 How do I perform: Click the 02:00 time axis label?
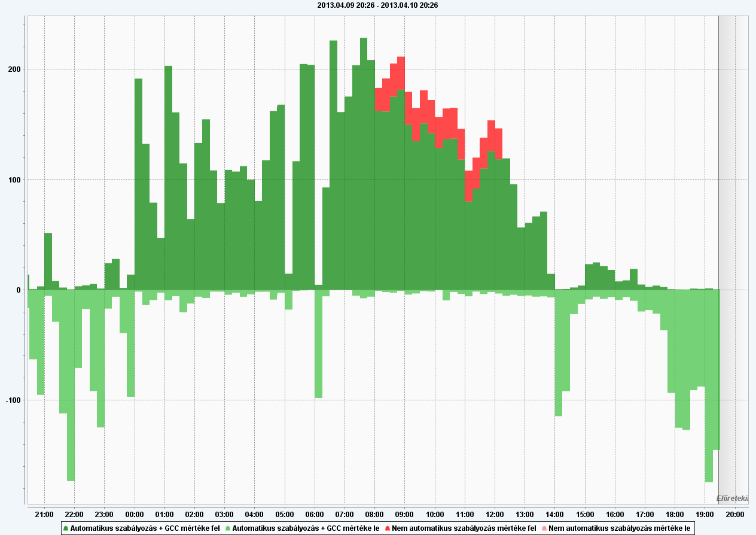click(194, 514)
